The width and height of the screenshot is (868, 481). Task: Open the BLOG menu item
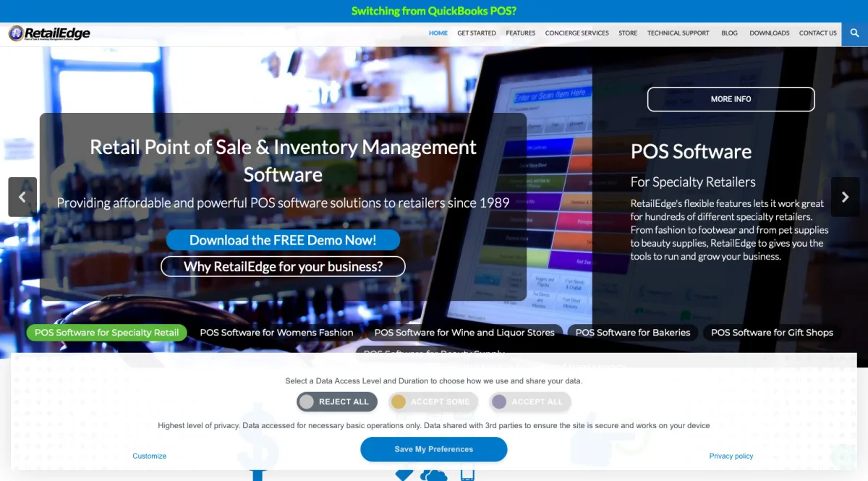click(730, 33)
